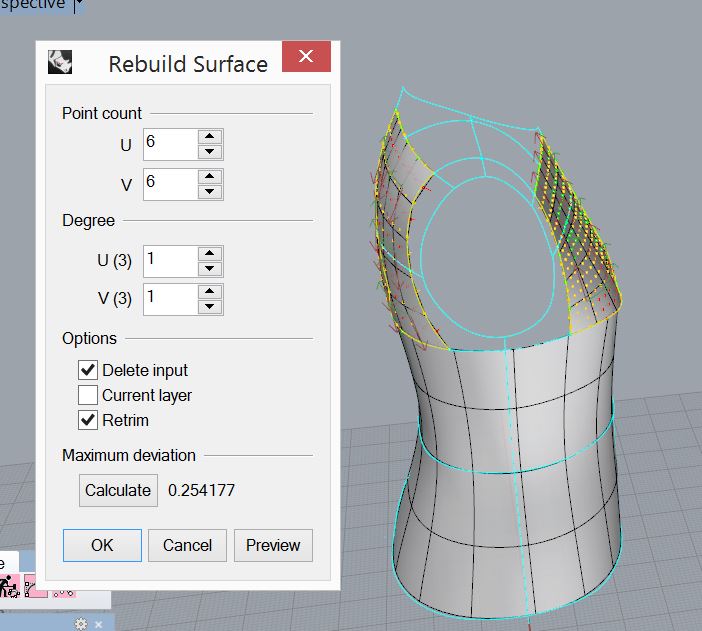
Task: Decrease Degree U value
Action: tap(210, 269)
